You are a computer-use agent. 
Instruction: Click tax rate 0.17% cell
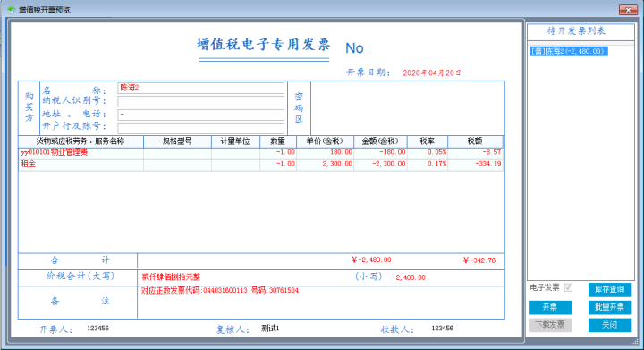[x=428, y=164]
